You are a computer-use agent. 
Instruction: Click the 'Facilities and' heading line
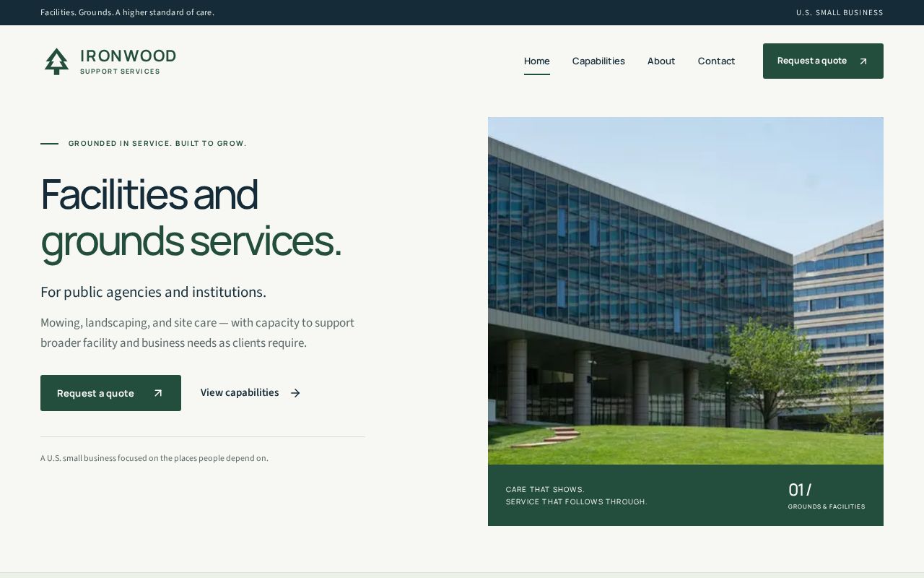[x=149, y=194]
